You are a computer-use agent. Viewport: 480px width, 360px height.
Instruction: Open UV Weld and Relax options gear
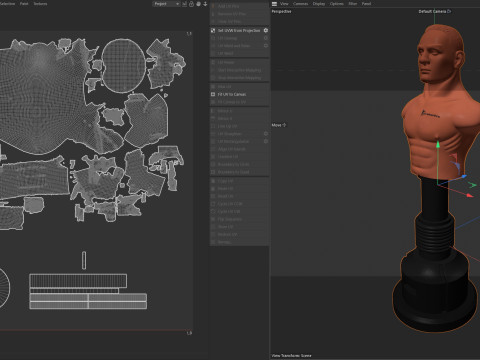tap(266, 46)
